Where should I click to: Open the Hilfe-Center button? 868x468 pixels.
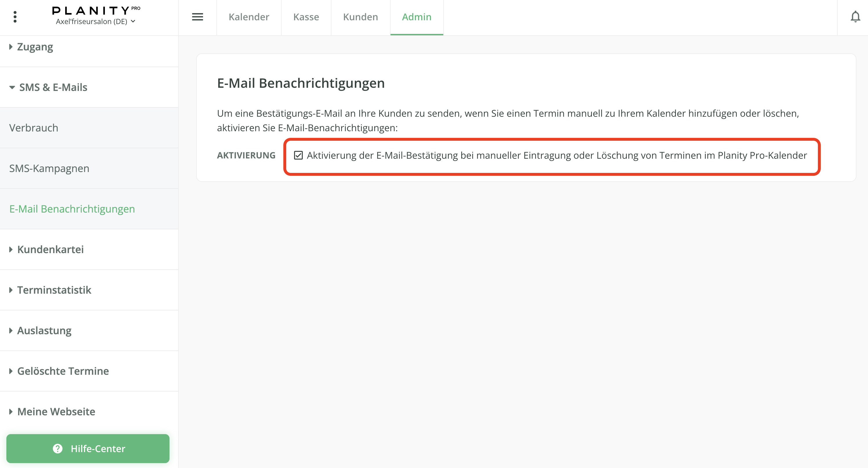(98, 449)
